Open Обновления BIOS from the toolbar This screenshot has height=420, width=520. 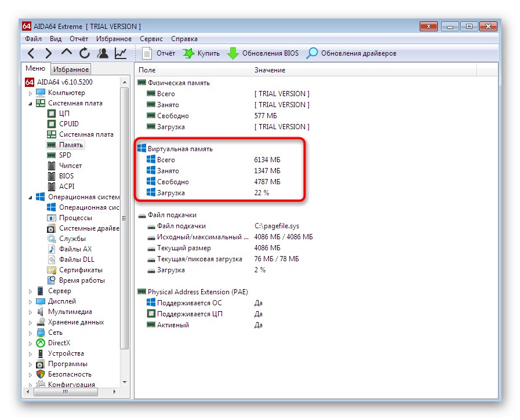pyautogui.click(x=263, y=53)
